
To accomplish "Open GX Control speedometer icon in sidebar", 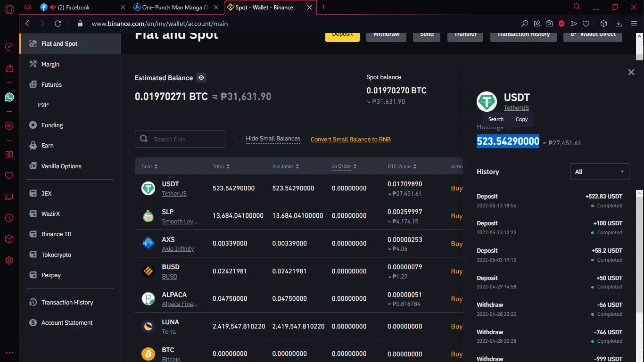I will [9, 47].
